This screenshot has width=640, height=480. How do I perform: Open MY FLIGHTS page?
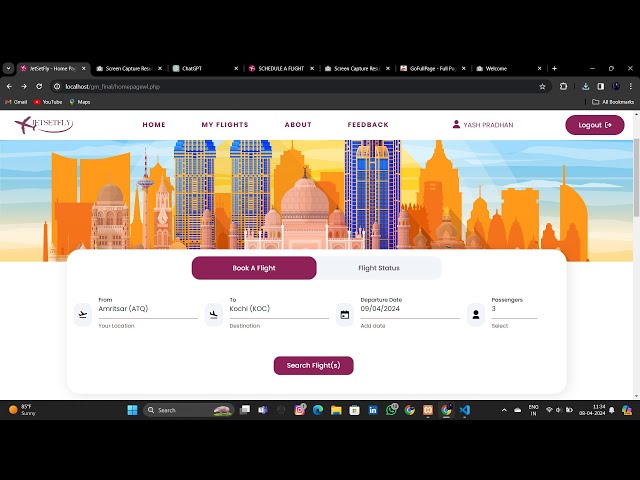point(225,124)
